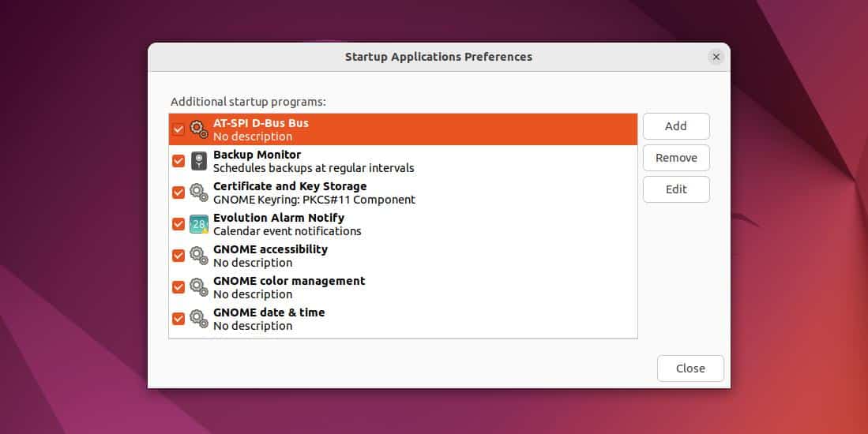Click the Evolution Alarm Notify calendar icon
This screenshot has height=434, width=868.
pyautogui.click(x=199, y=224)
